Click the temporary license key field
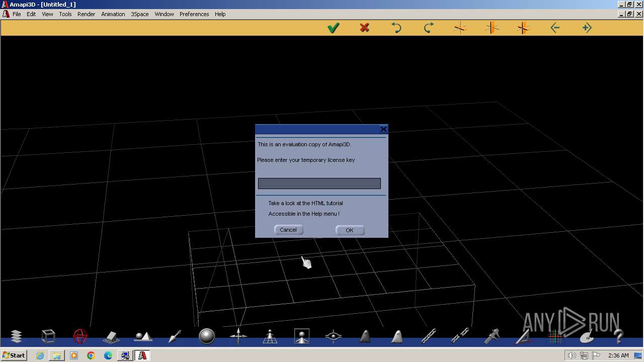 [x=319, y=184]
